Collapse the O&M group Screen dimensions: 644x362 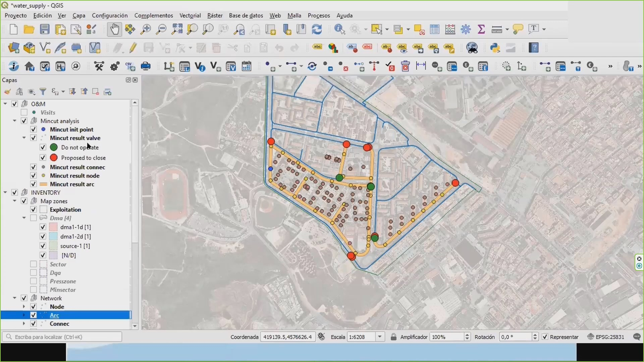pos(5,104)
